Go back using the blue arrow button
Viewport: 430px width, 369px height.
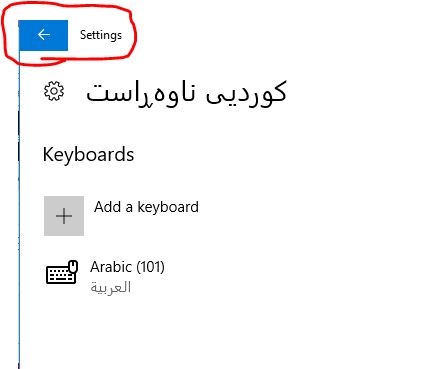coord(43,35)
